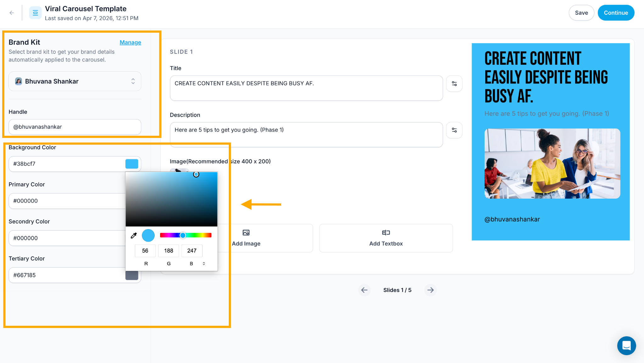
Task: Open the chat support bubble
Action: click(x=626, y=346)
